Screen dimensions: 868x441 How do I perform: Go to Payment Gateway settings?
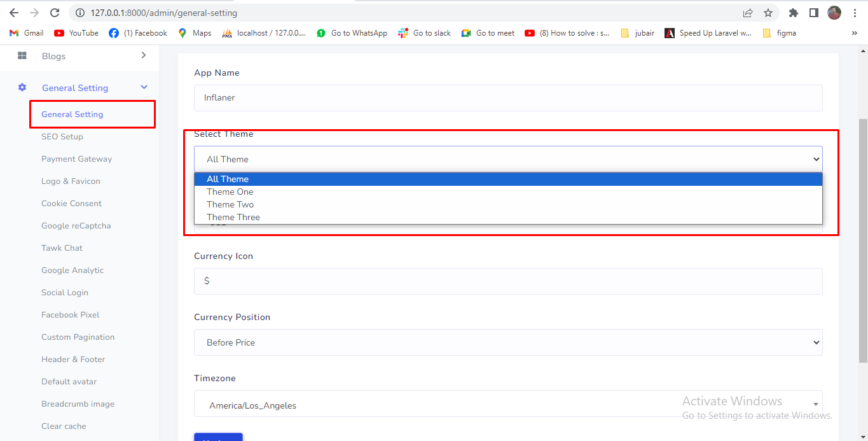[76, 159]
